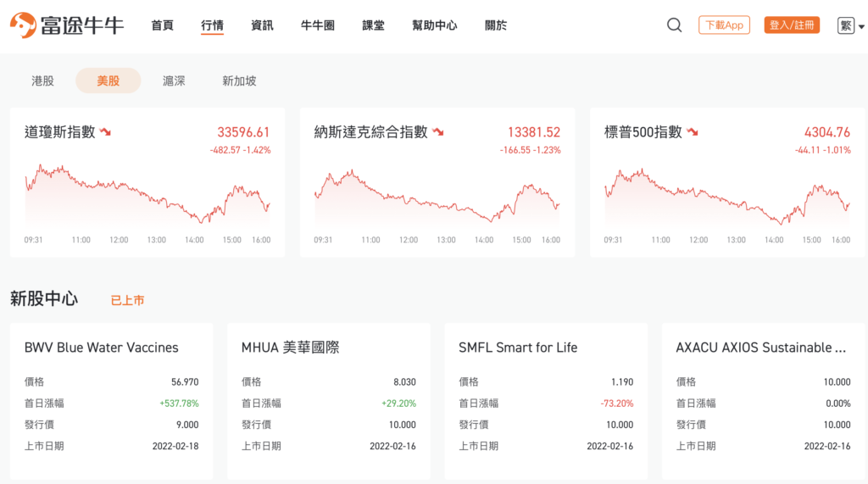Open the SMFL Smart for Life card title
This screenshot has width=868, height=484.
[x=518, y=348]
